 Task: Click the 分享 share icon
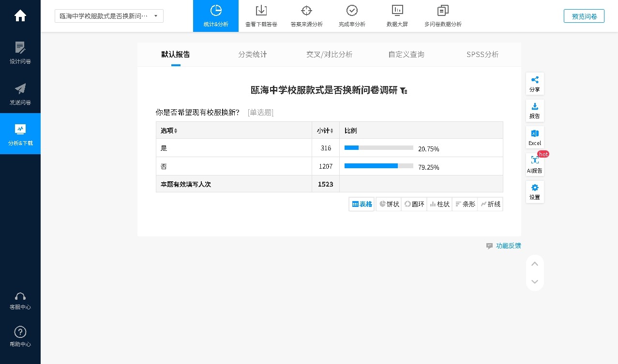[535, 84]
